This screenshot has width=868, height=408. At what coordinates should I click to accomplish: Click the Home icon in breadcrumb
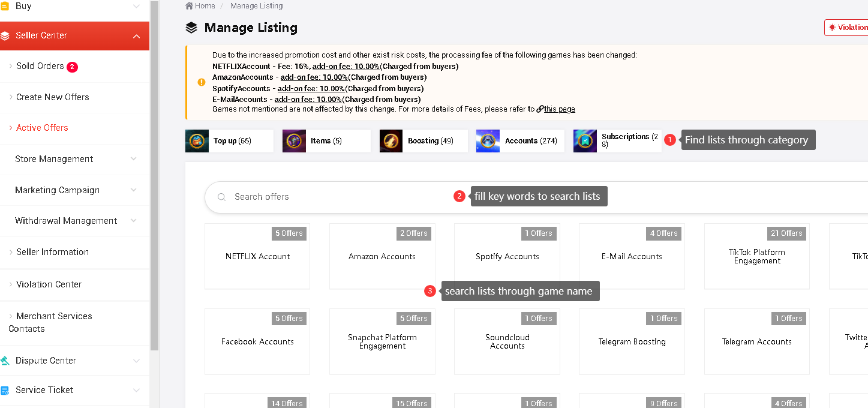coord(190,6)
